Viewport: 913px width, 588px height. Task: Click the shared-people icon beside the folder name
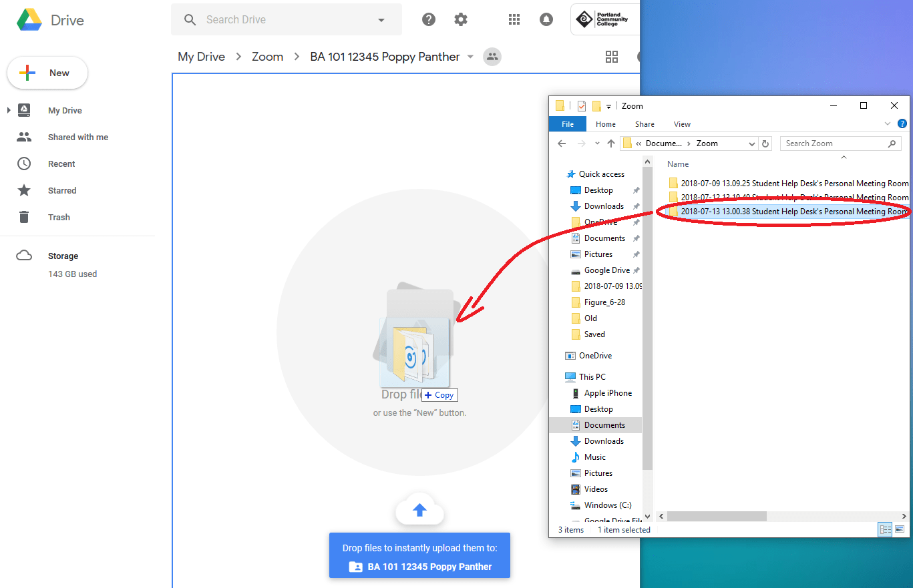(492, 57)
